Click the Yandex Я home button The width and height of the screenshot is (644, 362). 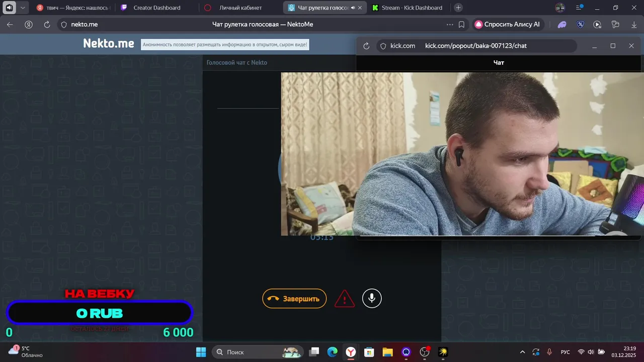tap(29, 24)
